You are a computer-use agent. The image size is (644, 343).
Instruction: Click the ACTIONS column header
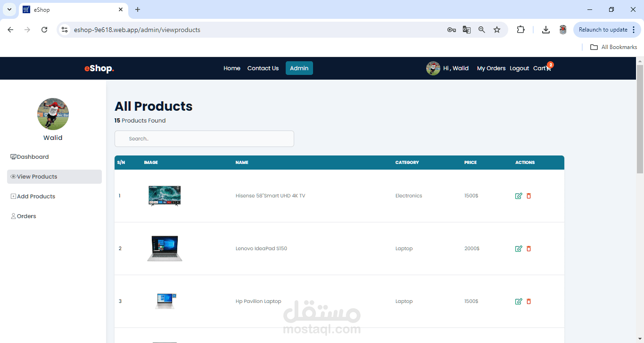point(525,163)
